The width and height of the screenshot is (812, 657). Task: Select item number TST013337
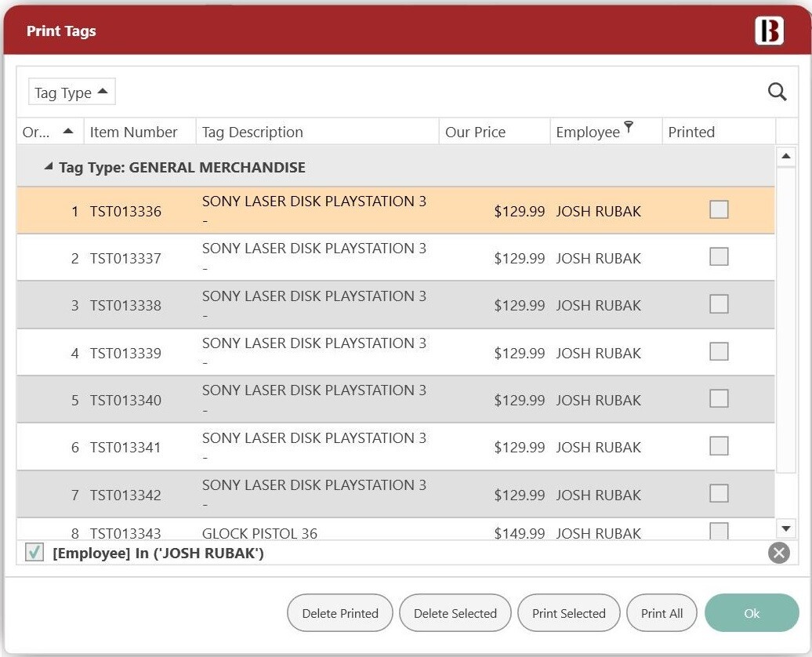click(125, 258)
